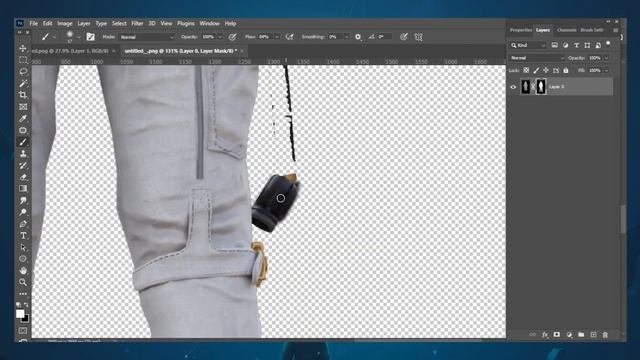
Task: Select the Eyedropper tool
Action: pyautogui.click(x=23, y=118)
